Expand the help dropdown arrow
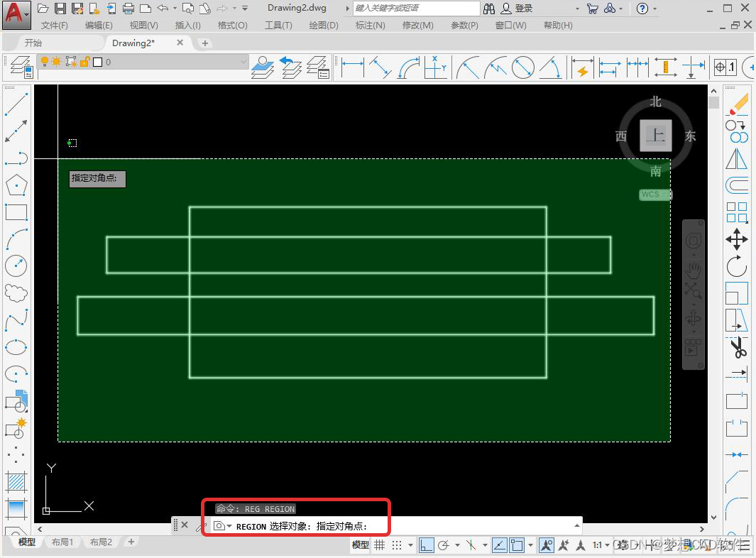756x558 pixels. tap(654, 9)
